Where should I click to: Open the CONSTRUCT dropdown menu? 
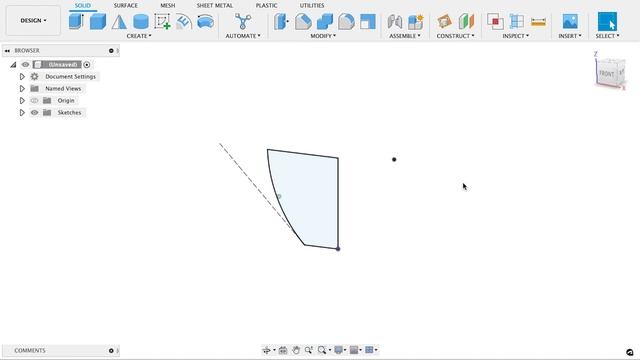coord(456,36)
